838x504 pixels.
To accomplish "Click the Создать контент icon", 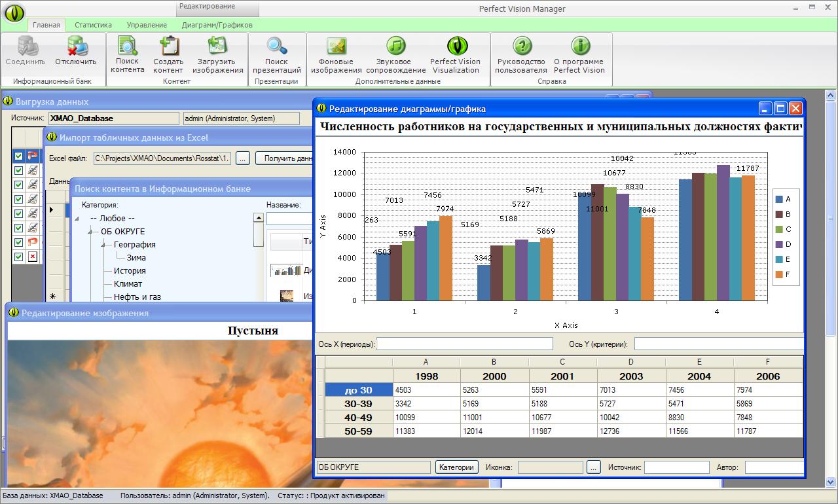I will tap(168, 46).
